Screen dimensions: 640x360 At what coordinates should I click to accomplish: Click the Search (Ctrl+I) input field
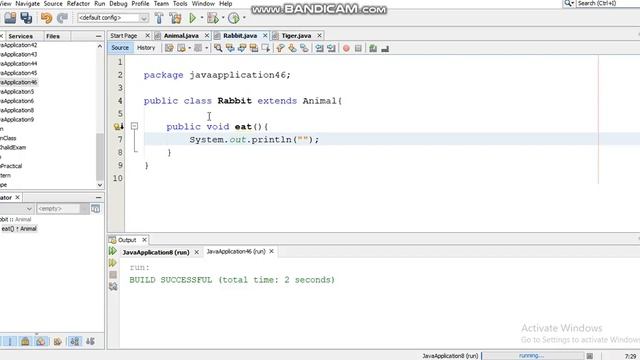(608, 3)
